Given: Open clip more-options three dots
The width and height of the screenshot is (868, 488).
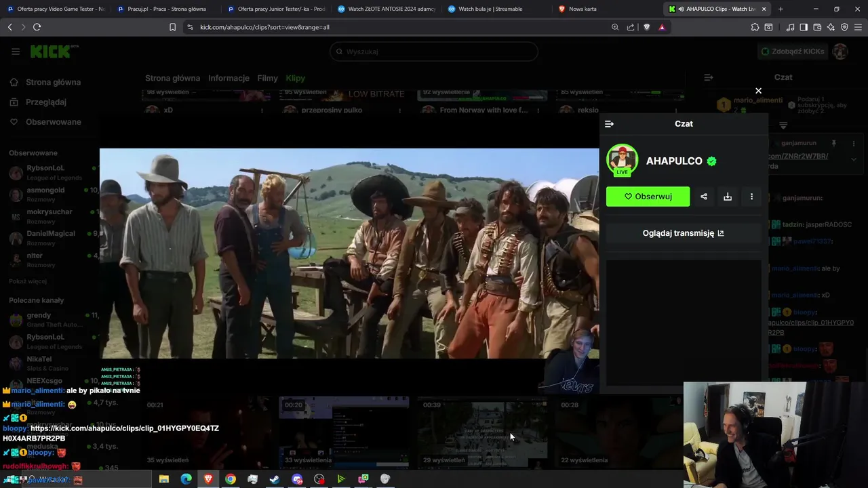Looking at the screenshot, I should [751, 197].
